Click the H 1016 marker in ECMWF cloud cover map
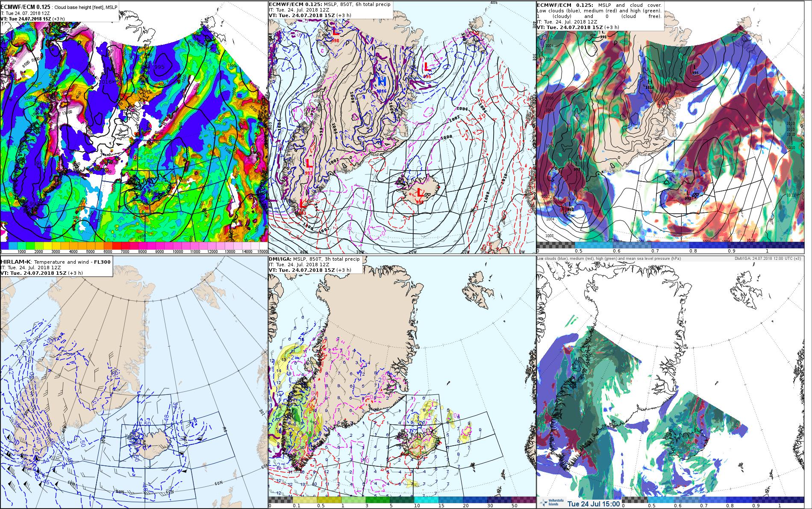 (x=650, y=84)
